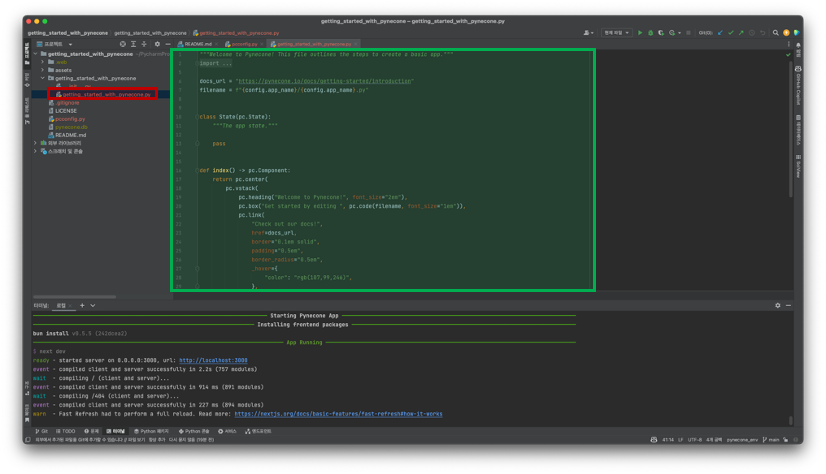Expand the folded import ... region
The width and height of the screenshot is (826, 474).
pos(215,63)
